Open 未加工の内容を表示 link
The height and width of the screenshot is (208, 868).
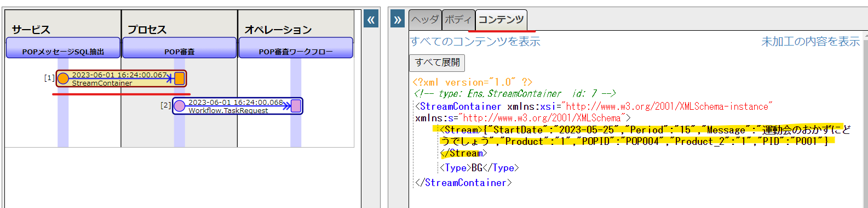pos(810,42)
